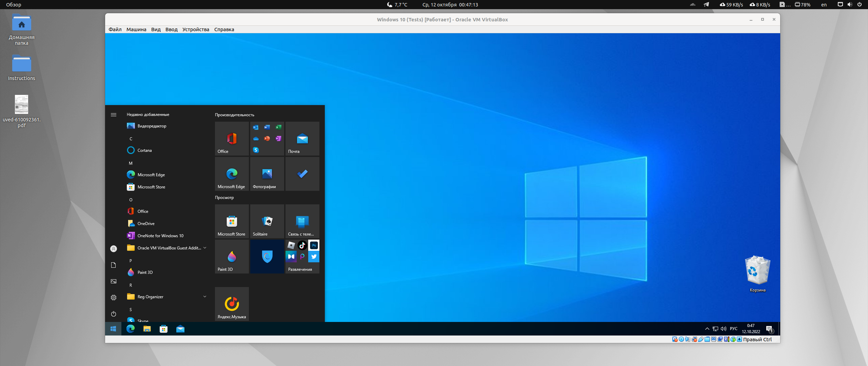Viewport: 868px width, 366px height.
Task: Click the Просмотр tile group header
Action: tap(224, 198)
